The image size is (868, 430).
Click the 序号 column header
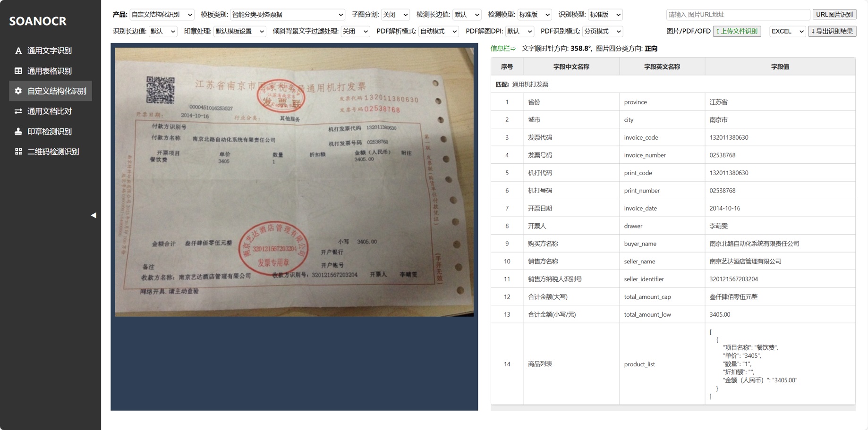pyautogui.click(x=507, y=67)
